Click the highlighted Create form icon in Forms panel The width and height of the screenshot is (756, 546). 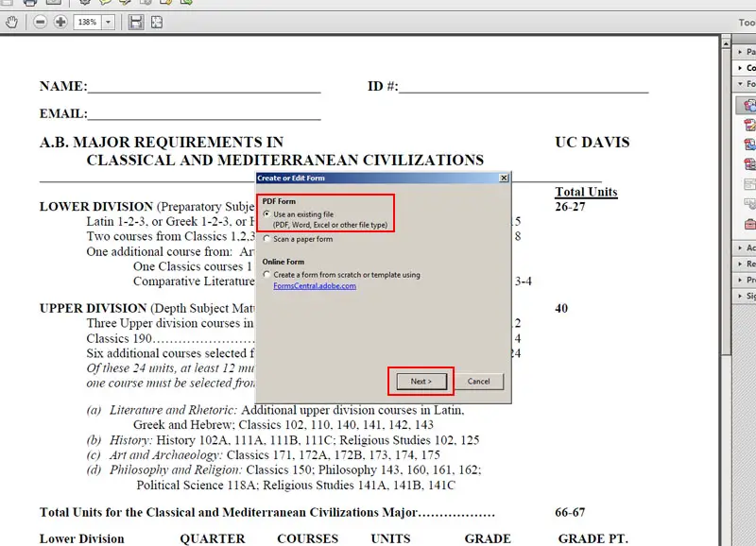pyautogui.click(x=748, y=105)
